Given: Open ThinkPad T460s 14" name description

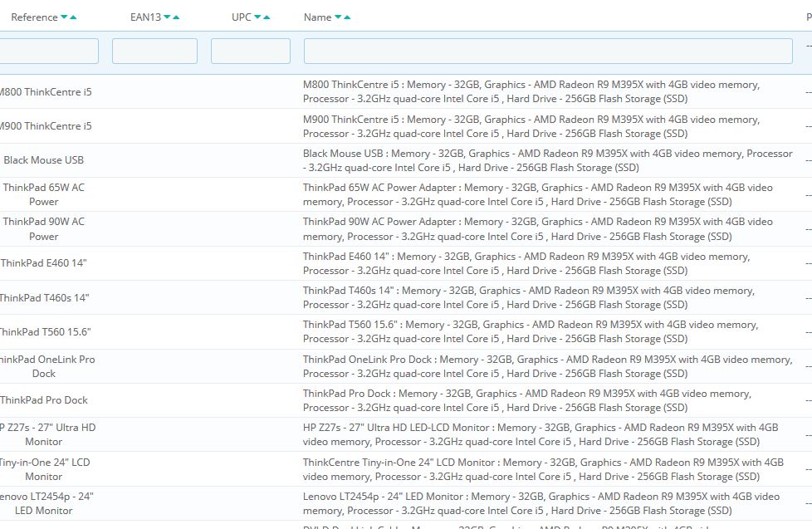Looking at the screenshot, I should (529, 298).
